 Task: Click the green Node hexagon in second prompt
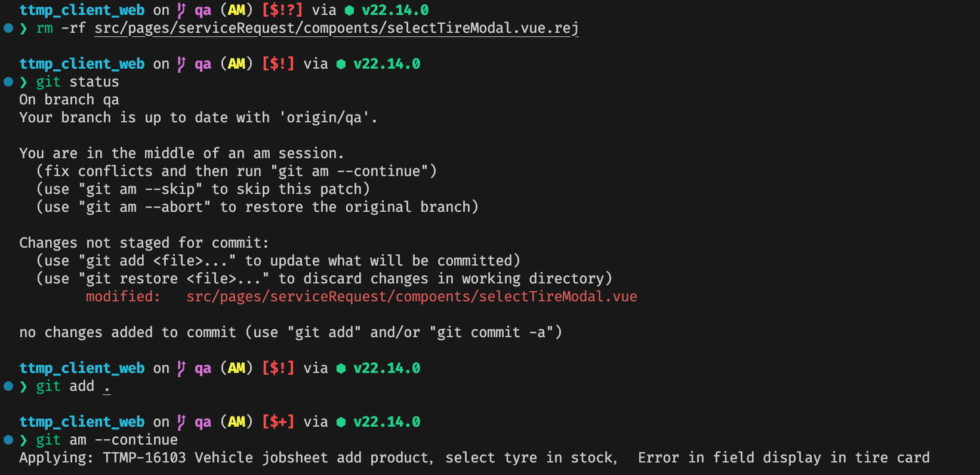tap(341, 64)
